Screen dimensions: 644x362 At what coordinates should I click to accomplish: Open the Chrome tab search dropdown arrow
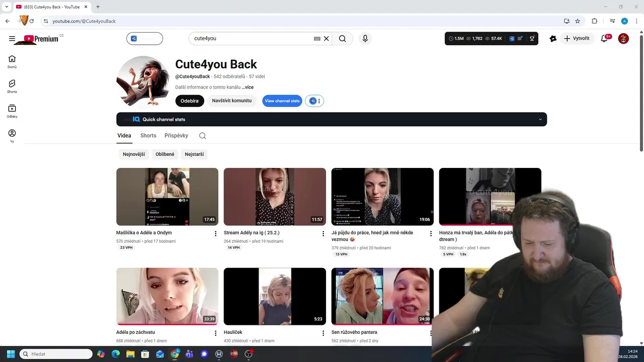[x=7, y=7]
